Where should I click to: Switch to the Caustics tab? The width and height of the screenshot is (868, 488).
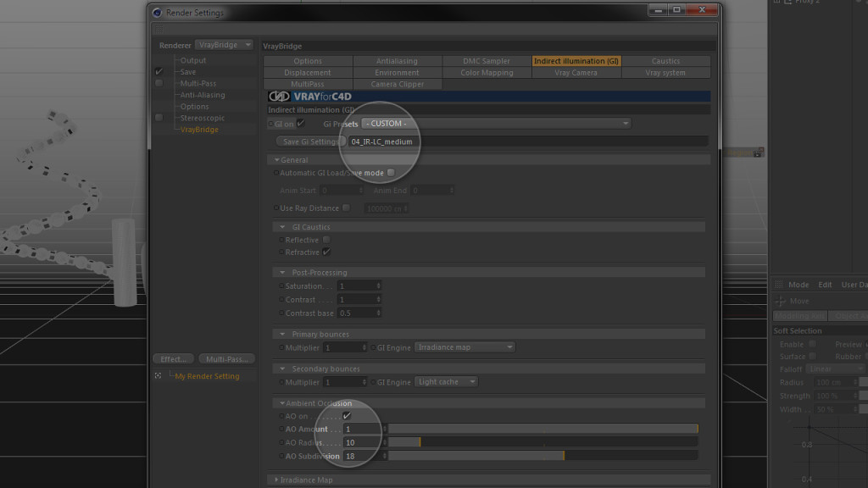click(666, 61)
